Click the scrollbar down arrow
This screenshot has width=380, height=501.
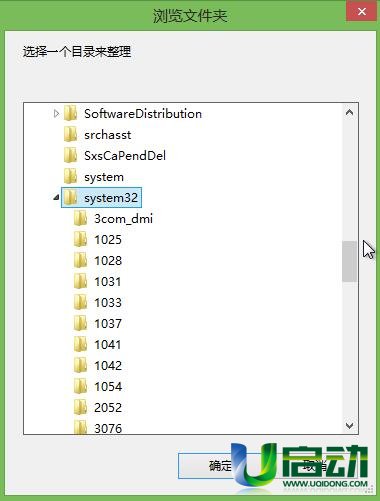[349, 425]
